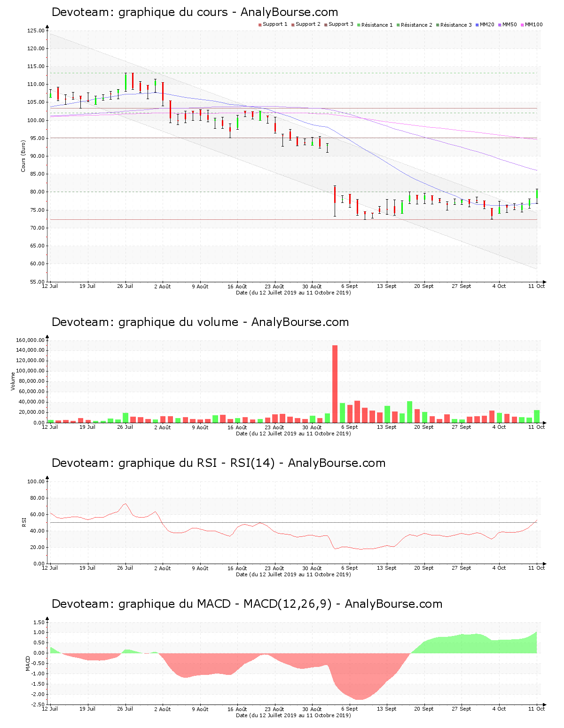Click the date range caption under volume chart
This screenshot has width=564, height=728.
tap(293, 434)
